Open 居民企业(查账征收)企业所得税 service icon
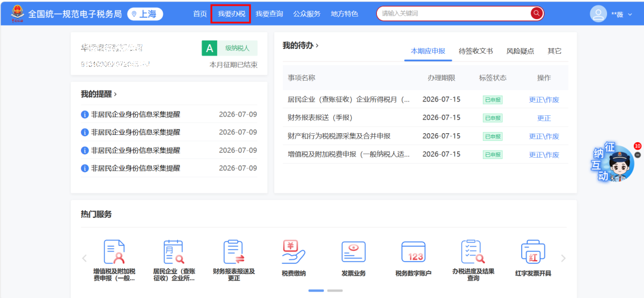644x298 pixels. click(174, 252)
